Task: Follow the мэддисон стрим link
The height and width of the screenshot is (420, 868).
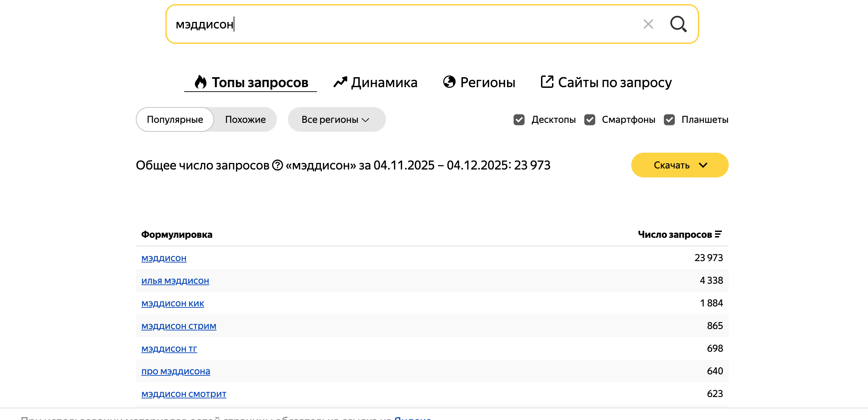Action: (x=179, y=326)
